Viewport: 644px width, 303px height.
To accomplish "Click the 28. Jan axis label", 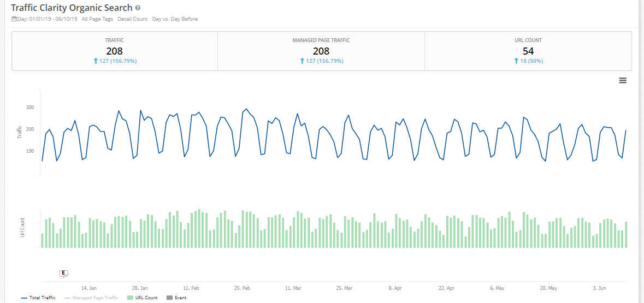I will tap(140, 288).
